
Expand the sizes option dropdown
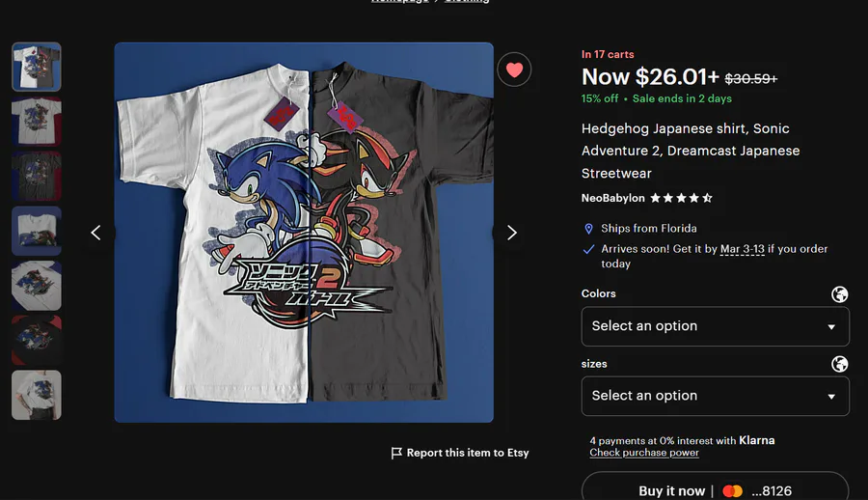(715, 396)
